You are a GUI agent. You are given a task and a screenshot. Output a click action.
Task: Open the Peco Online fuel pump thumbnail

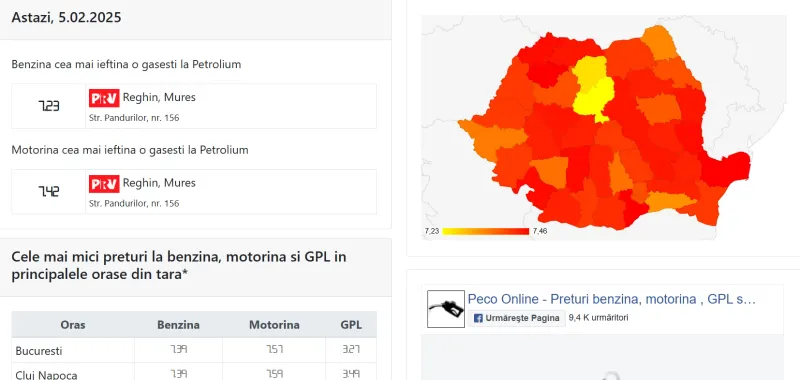(x=446, y=309)
